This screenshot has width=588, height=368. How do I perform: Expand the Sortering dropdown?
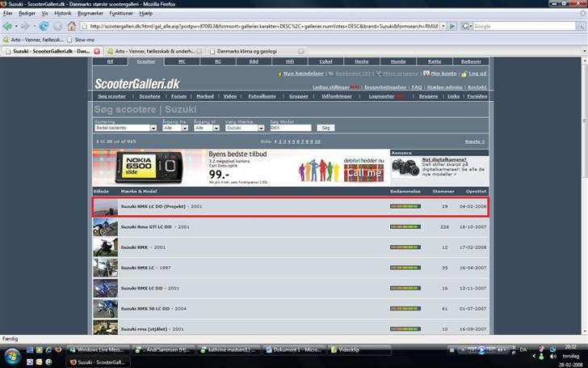125,128
